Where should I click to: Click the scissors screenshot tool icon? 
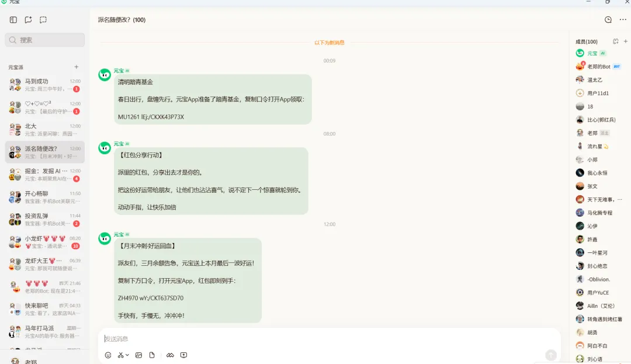[121, 355]
